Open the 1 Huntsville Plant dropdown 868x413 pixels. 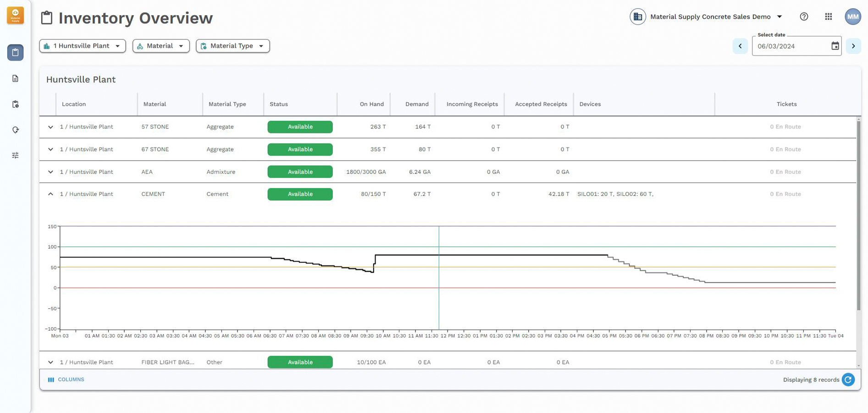(83, 46)
